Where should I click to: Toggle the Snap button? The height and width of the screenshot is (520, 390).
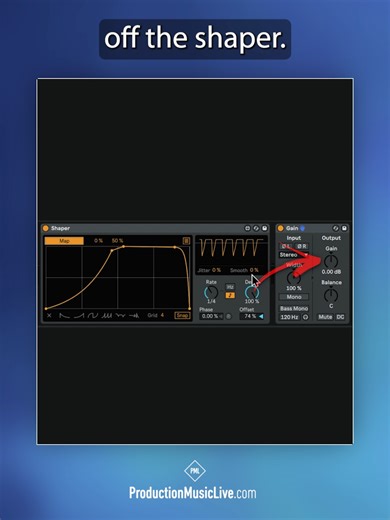point(182,315)
